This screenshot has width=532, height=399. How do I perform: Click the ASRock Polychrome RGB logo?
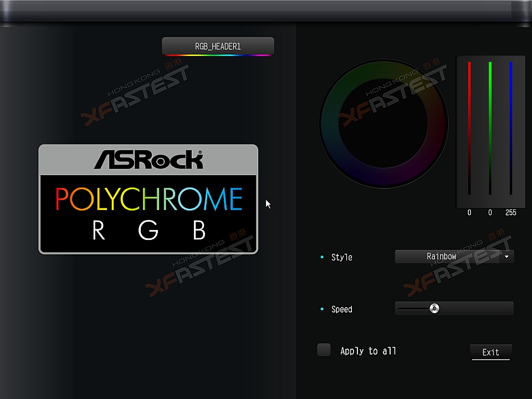(x=149, y=199)
